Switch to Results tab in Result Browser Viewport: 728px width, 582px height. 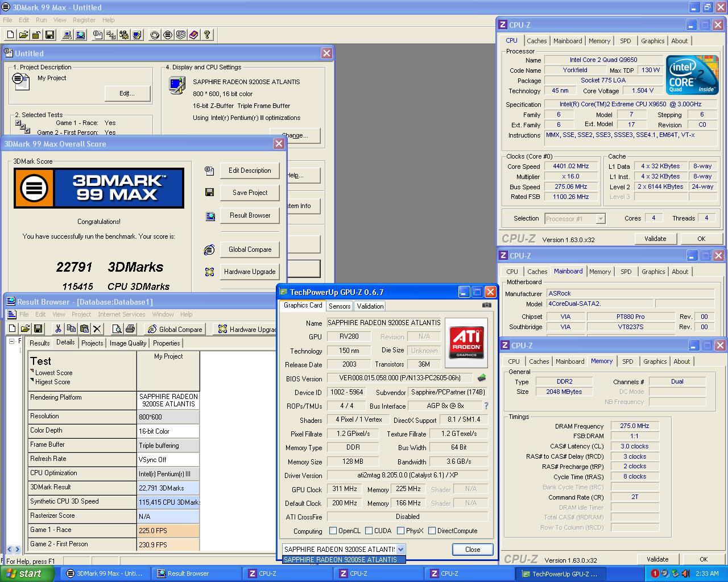[40, 343]
